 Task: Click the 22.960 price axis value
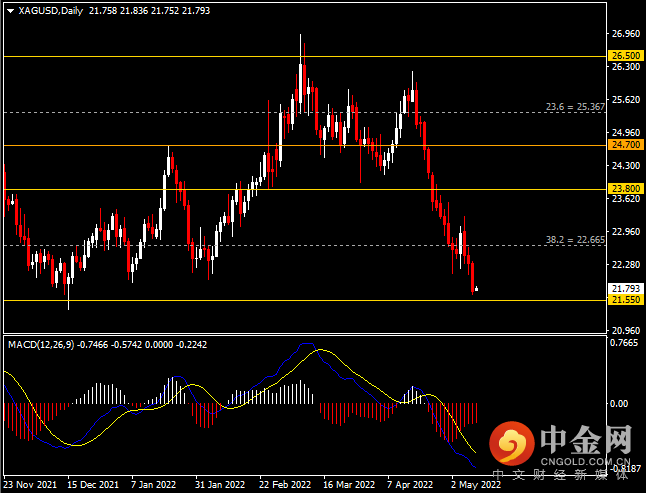point(626,231)
